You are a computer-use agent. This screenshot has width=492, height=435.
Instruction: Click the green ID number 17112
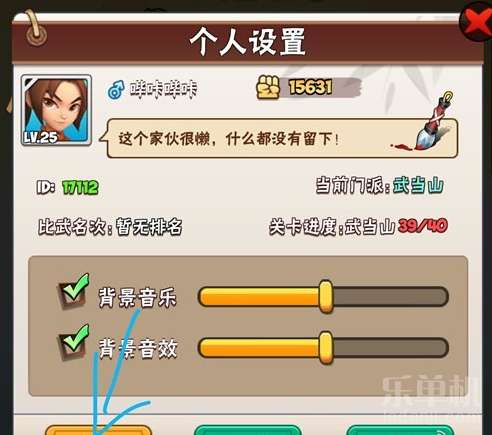pyautogui.click(x=80, y=187)
